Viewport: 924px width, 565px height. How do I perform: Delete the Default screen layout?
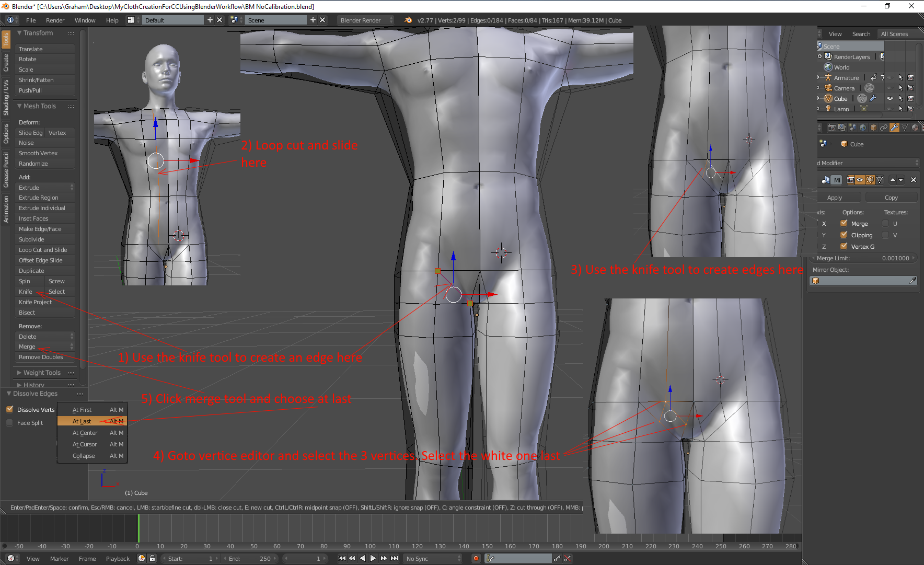pyautogui.click(x=220, y=20)
